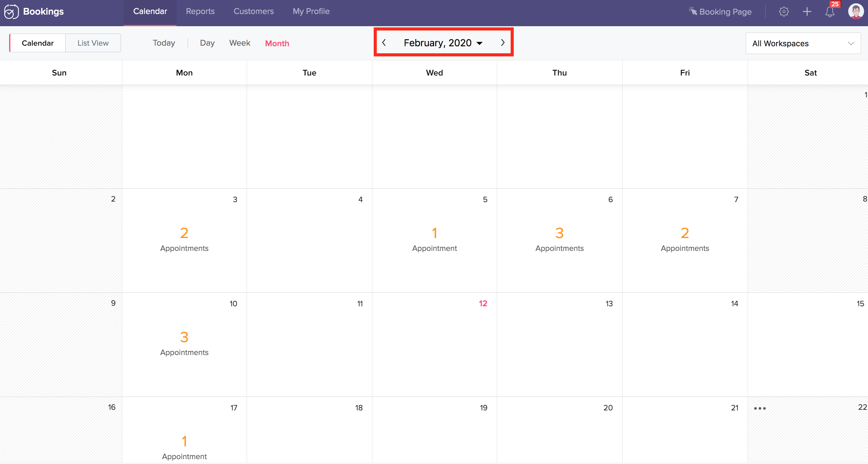Open the Customers tab
Screen dimensions: 868x464
(254, 12)
